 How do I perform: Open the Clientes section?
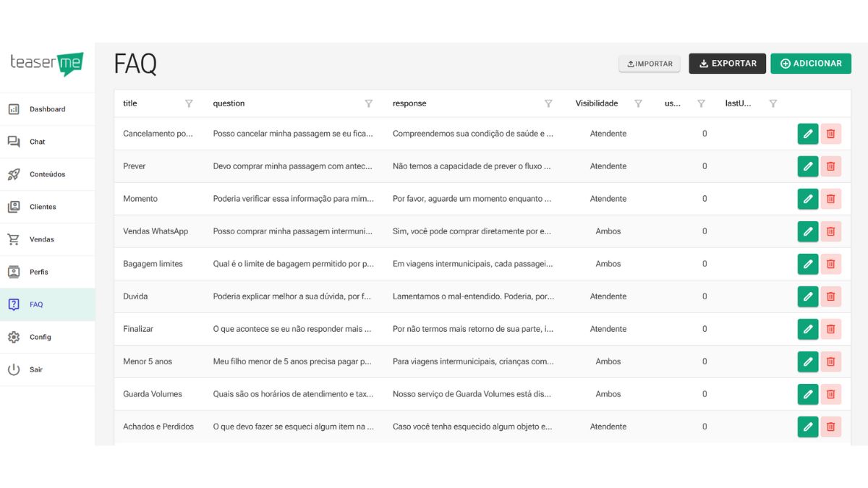coord(47,207)
